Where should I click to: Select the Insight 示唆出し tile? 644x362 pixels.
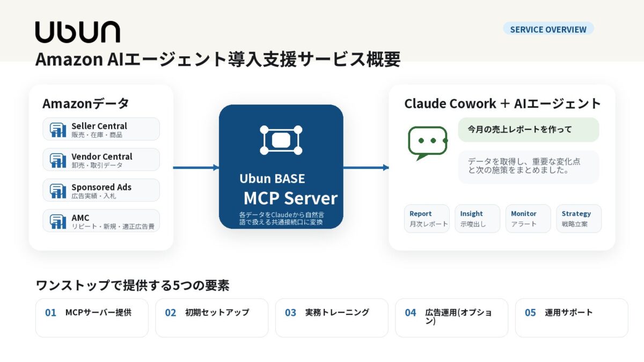[477, 219]
